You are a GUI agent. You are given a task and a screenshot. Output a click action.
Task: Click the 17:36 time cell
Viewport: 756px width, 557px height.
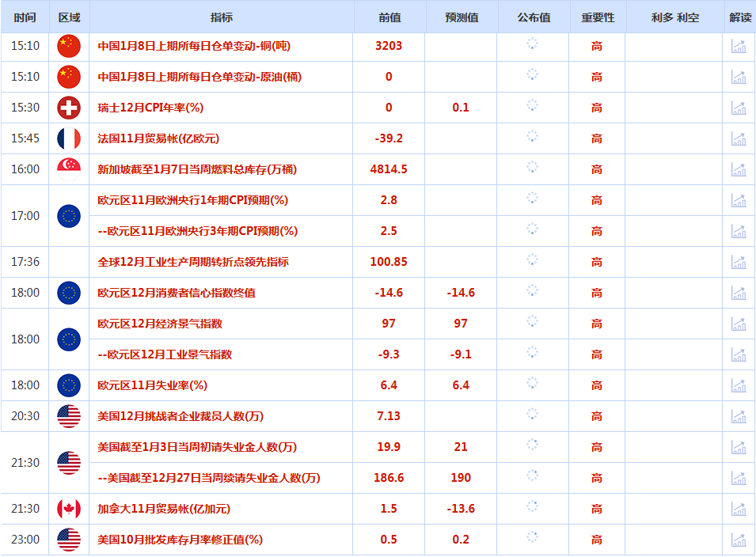[25, 262]
